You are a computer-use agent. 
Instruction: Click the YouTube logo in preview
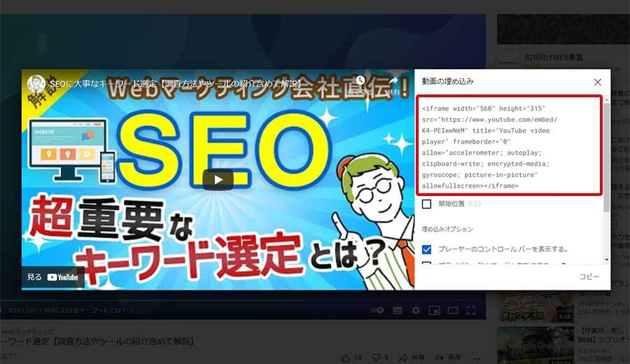click(x=63, y=277)
